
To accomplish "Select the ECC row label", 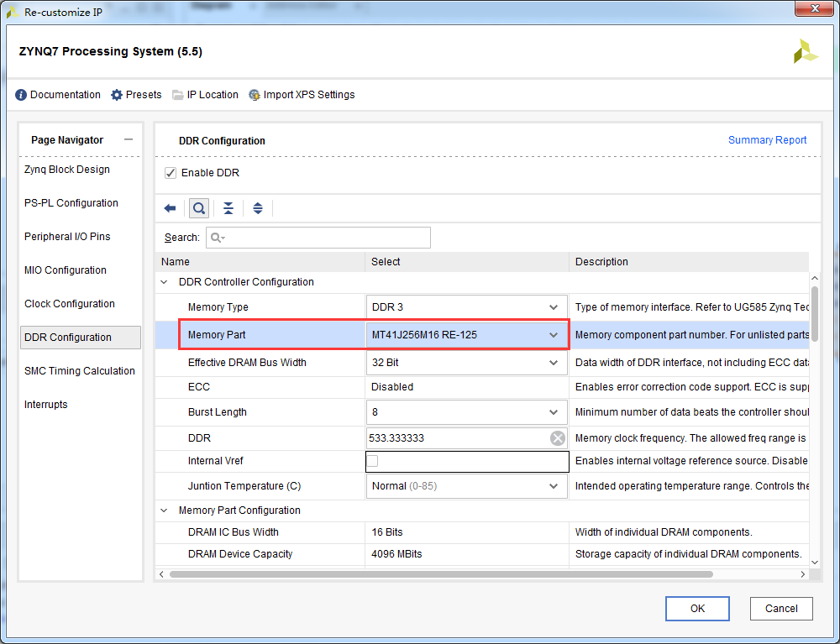I will [199, 387].
